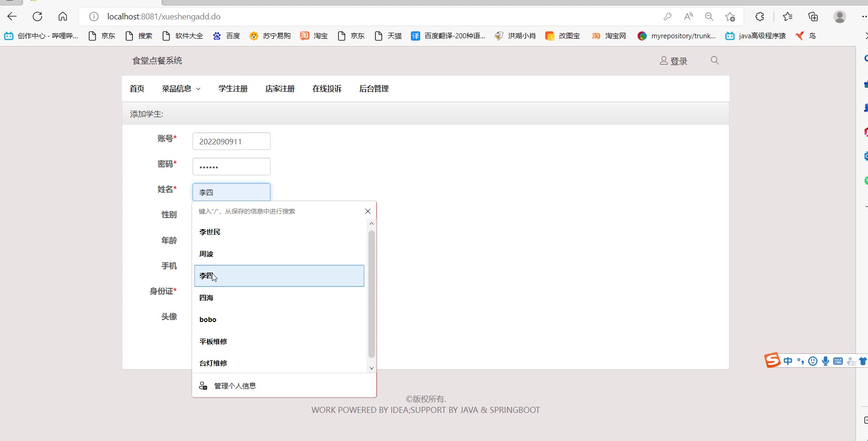Open the browser extensions puzzle icon
The width and height of the screenshot is (868, 441).
[759, 17]
